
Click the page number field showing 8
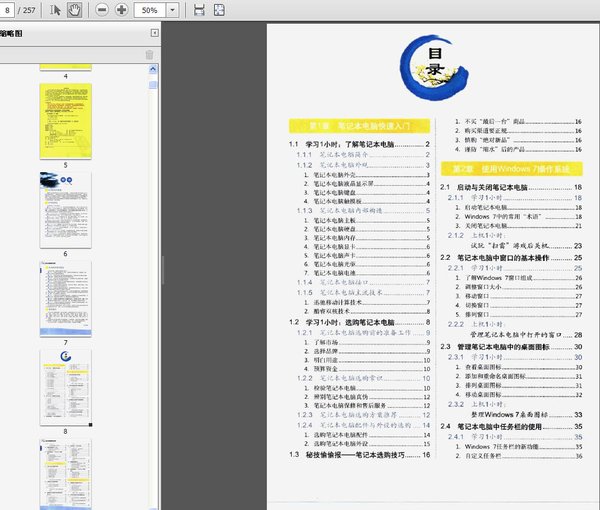tap(7, 10)
